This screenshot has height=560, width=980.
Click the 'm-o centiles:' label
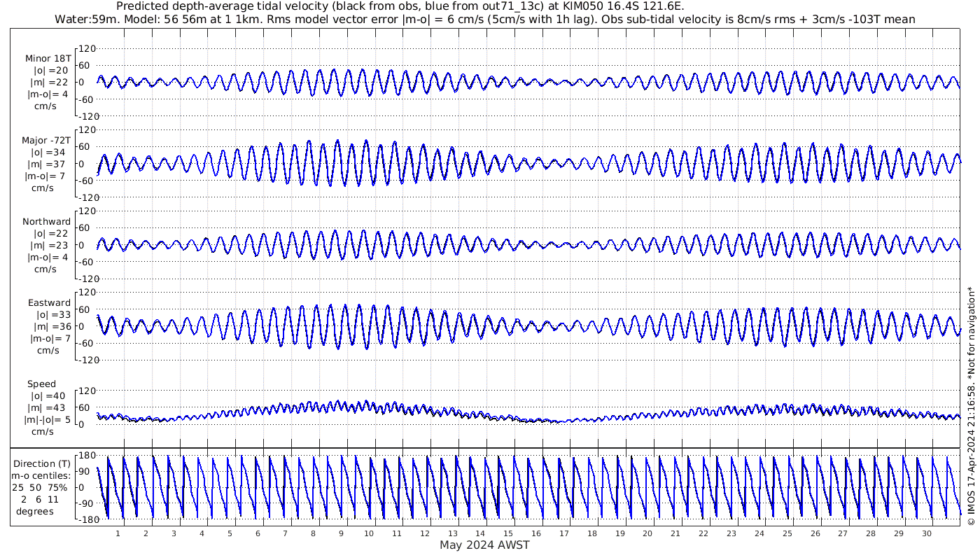pos(40,475)
